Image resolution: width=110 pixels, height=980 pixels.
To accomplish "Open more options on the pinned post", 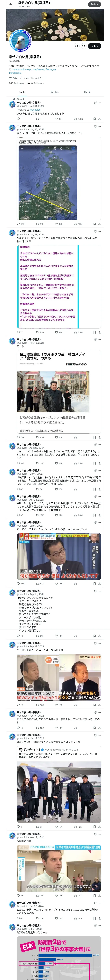I will click(100, 103).
